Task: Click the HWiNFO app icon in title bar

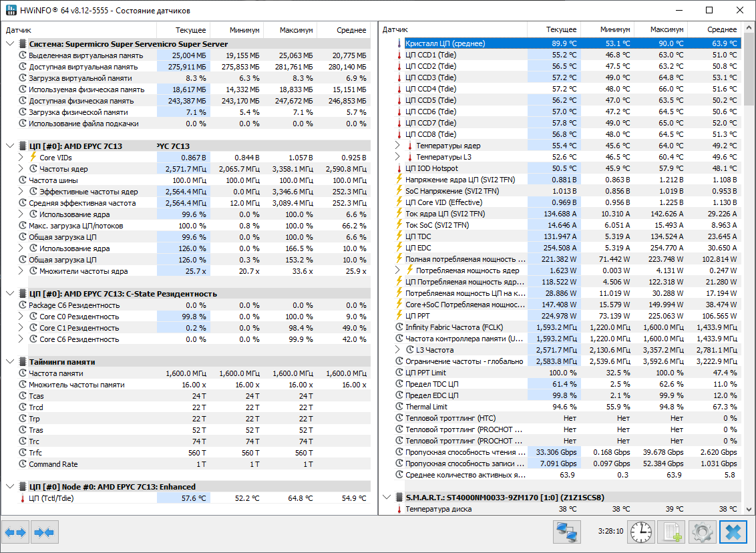Action: click(11, 10)
